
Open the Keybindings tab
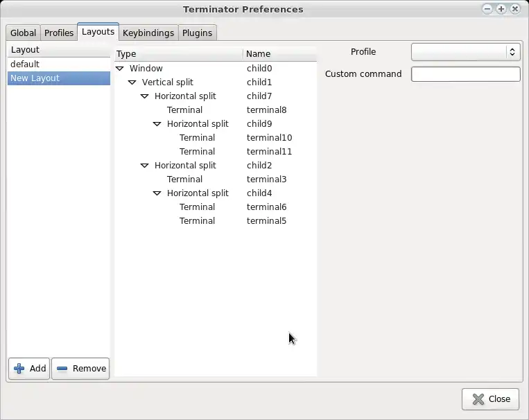(x=148, y=33)
